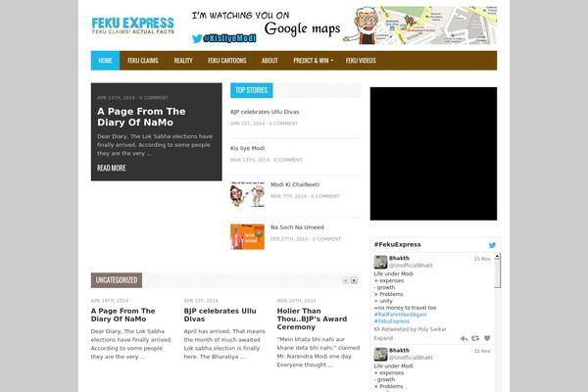Open featured 'A Page From The Diary Of NaMo'
Viewport: 588px width, 392px height.
point(141,117)
